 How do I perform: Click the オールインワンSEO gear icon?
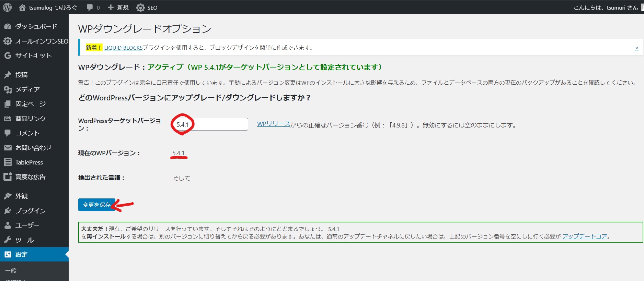click(8, 41)
